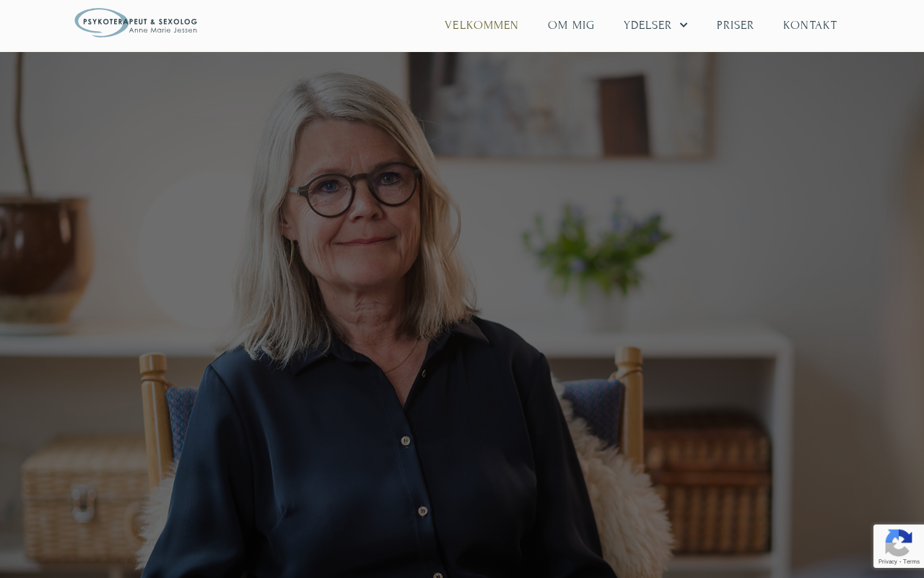
Task: Click the old books on the shelf
Action: (707, 483)
